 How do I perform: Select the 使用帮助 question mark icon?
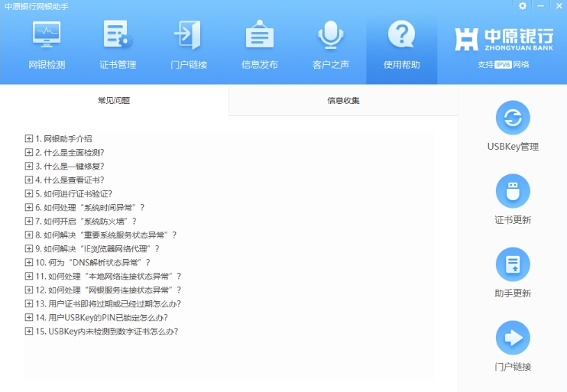(x=401, y=34)
